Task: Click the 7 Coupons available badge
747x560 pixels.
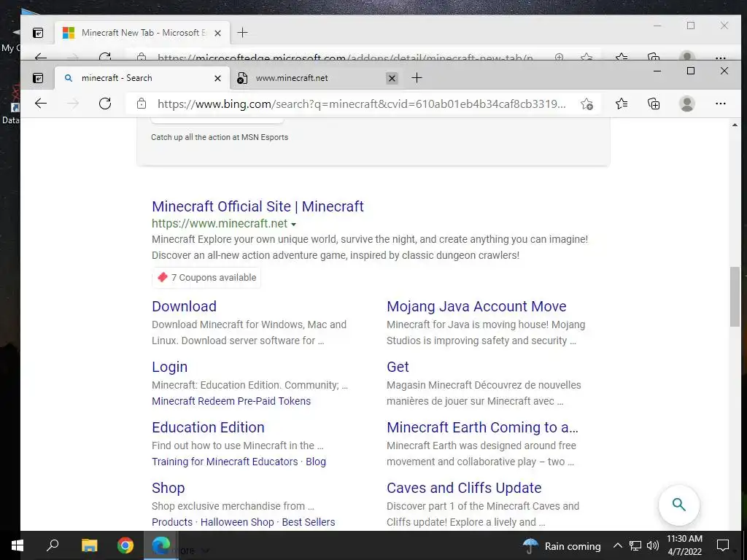Action: [206, 278]
